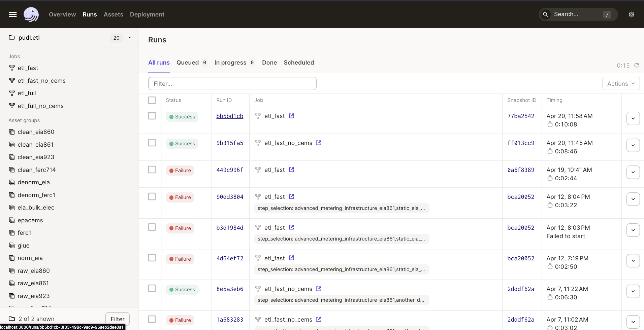Click the glue asset group icon

pos(12,246)
